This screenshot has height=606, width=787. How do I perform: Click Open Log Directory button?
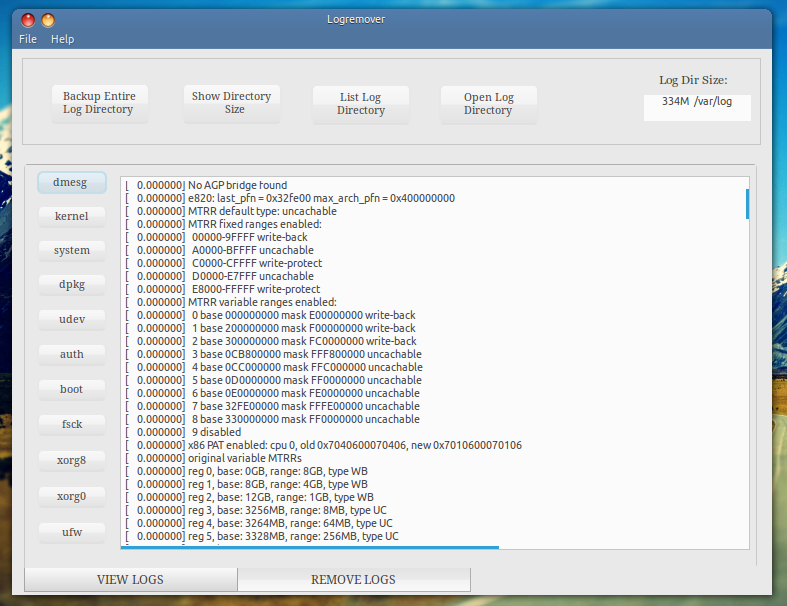[x=488, y=104]
